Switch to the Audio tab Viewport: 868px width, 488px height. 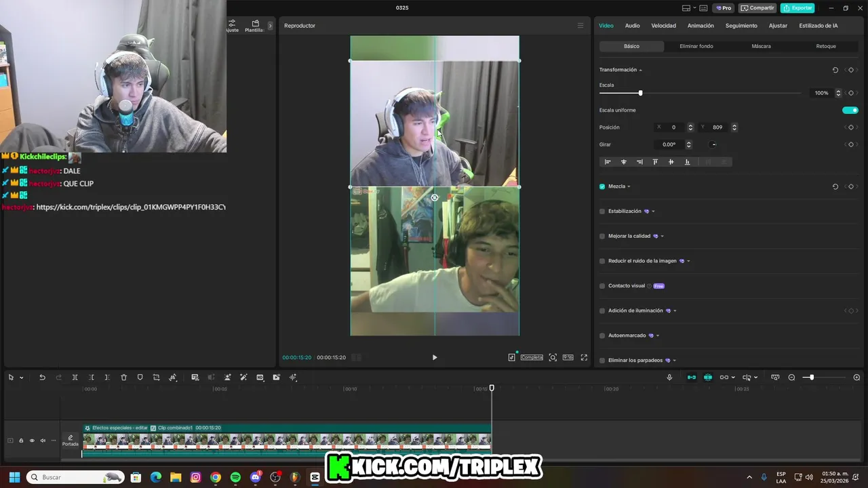[x=632, y=26]
